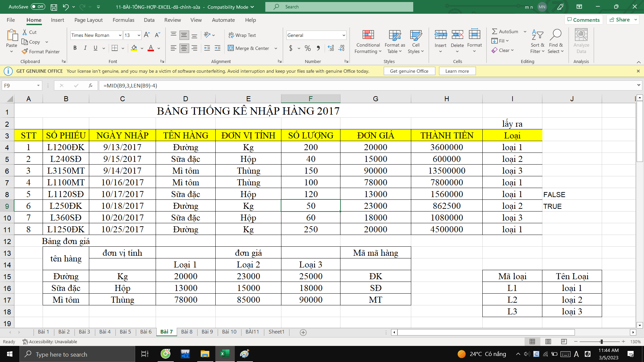Expand the Number Format dropdown

(344, 35)
